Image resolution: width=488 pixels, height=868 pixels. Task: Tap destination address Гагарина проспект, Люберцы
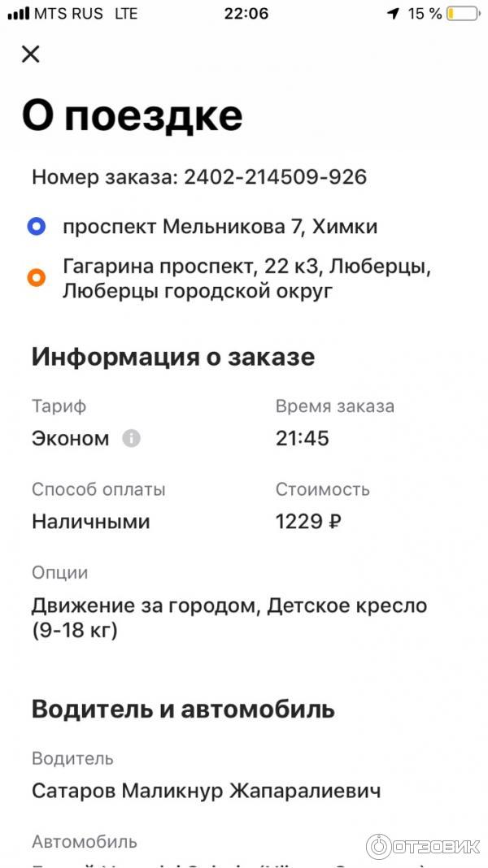coord(244,279)
